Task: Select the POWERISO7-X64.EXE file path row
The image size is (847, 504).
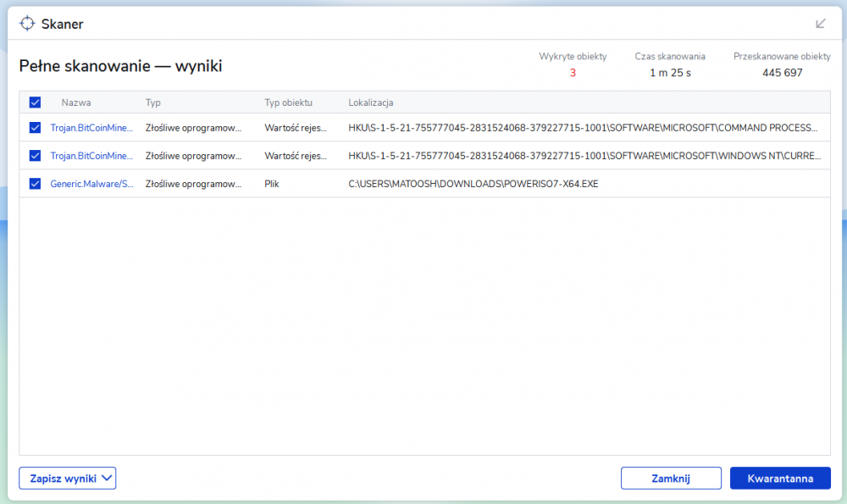Action: pos(473,184)
